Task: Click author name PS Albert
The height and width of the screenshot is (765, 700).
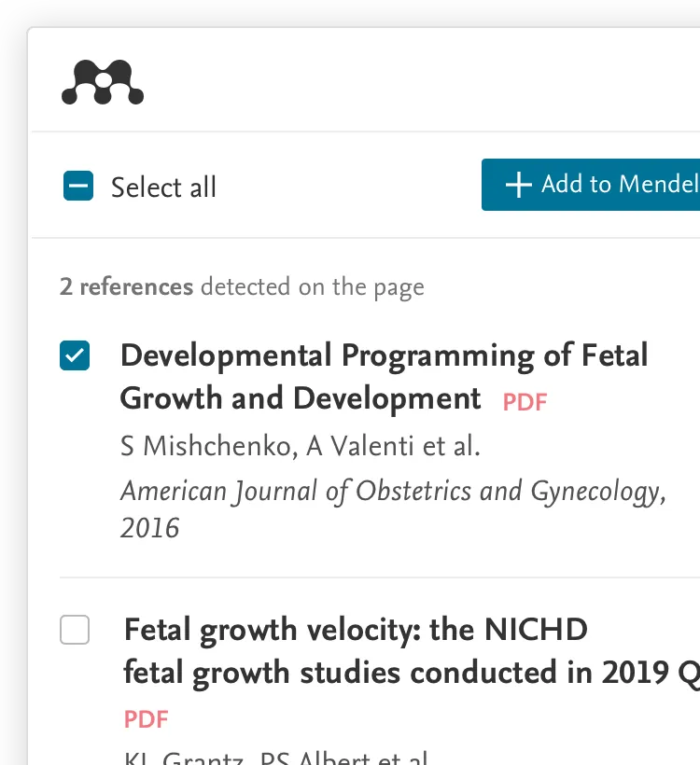Action: coord(315,758)
